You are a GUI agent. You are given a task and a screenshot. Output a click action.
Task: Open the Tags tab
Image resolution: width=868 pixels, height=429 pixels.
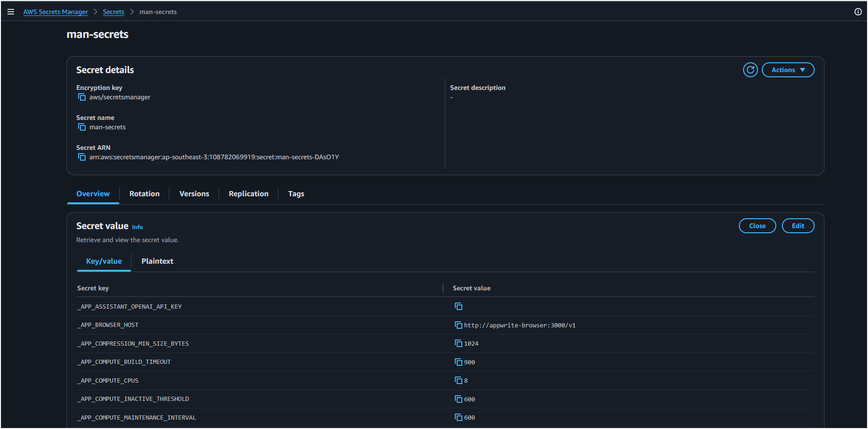click(x=296, y=194)
